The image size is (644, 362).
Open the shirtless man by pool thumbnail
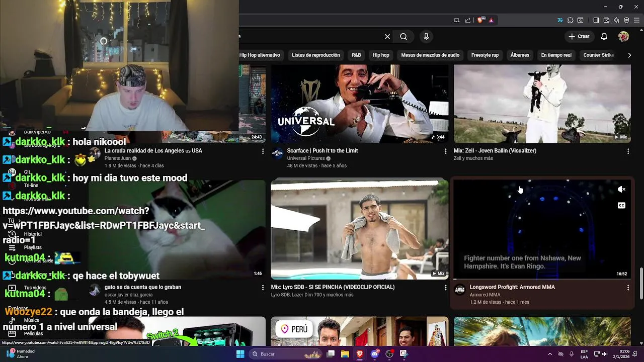point(360,229)
